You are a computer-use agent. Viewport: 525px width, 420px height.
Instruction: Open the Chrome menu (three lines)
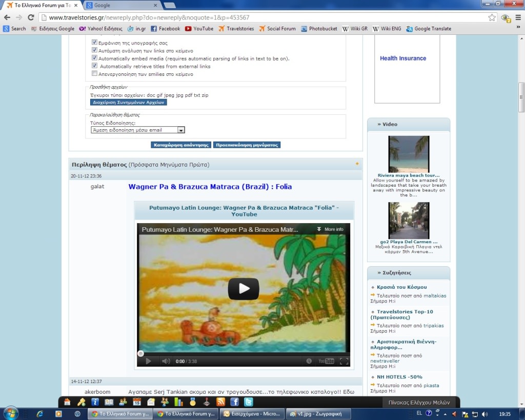click(518, 17)
